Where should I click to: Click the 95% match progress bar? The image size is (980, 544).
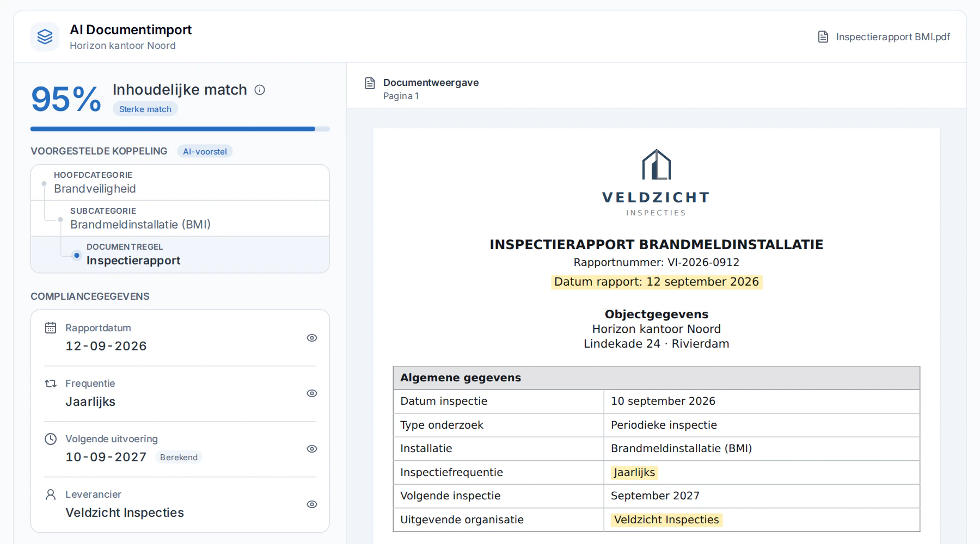pos(180,129)
